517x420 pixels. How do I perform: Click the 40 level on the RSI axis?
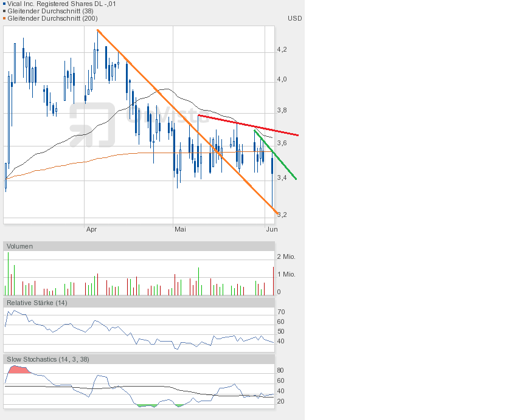click(281, 341)
